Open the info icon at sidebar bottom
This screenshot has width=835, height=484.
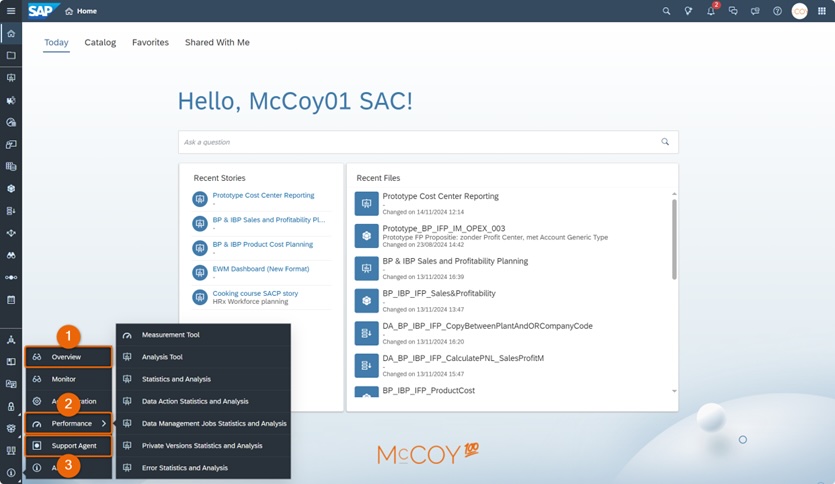(11, 473)
